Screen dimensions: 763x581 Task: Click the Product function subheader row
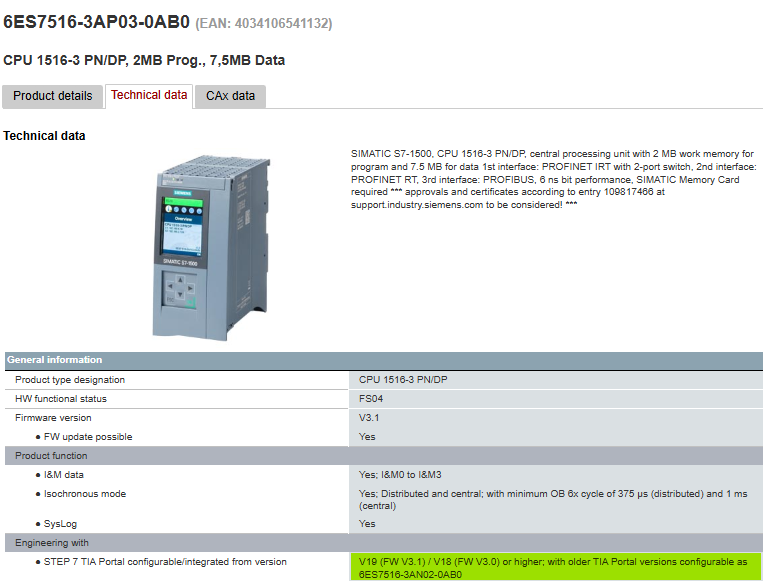tap(384, 456)
